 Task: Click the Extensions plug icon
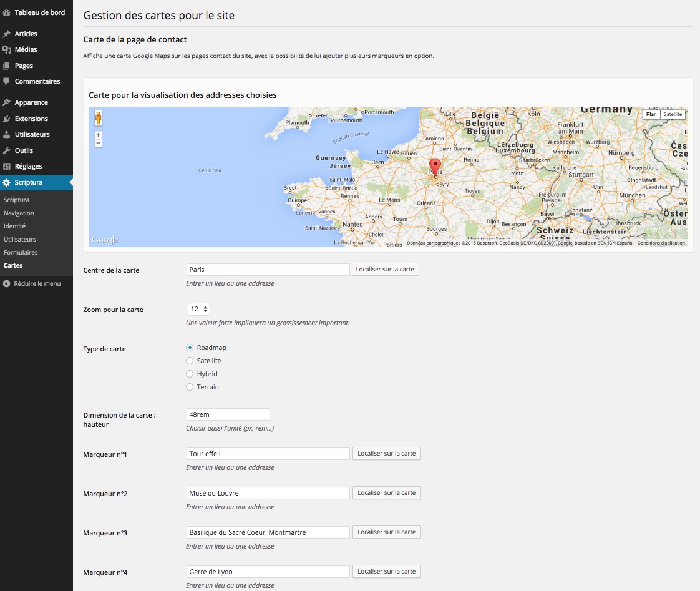(x=6, y=119)
